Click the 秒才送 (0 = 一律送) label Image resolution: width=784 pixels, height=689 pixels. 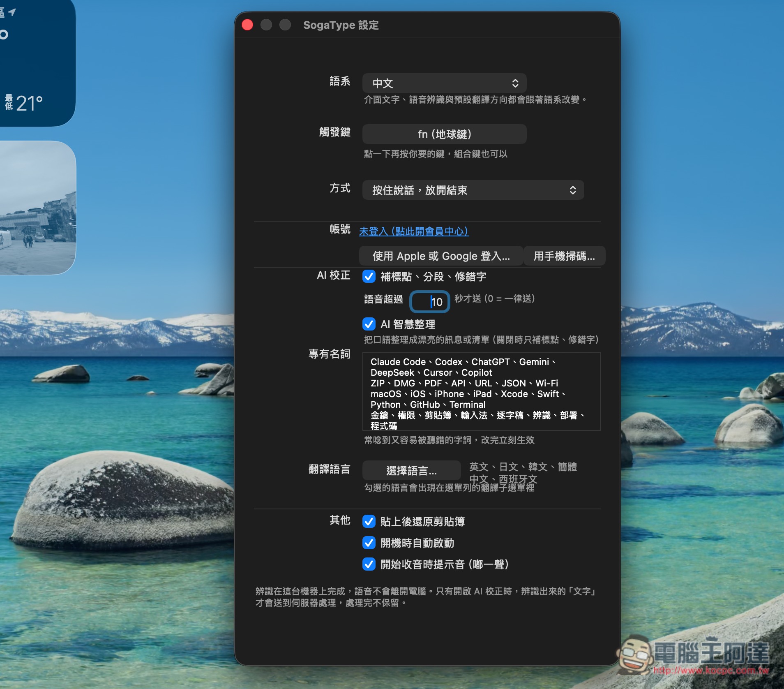tap(494, 299)
